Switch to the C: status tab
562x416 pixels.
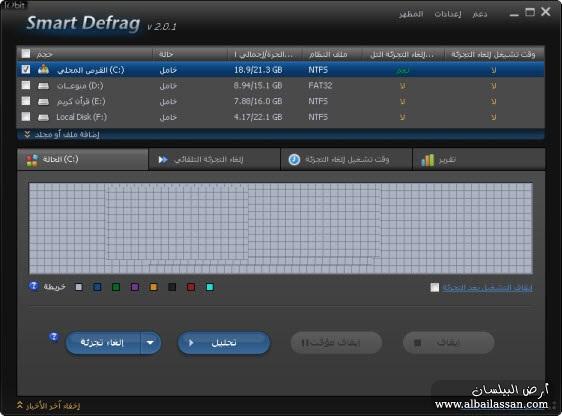pyautogui.click(x=82, y=159)
